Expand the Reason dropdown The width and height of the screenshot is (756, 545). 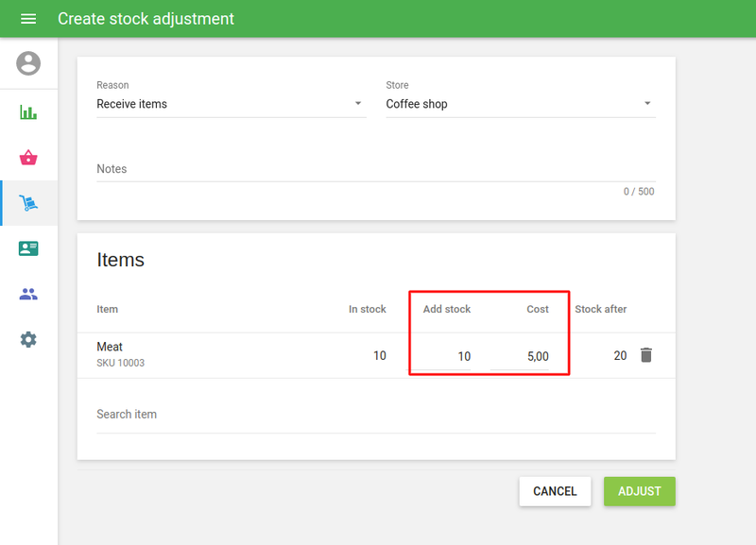[x=231, y=104]
